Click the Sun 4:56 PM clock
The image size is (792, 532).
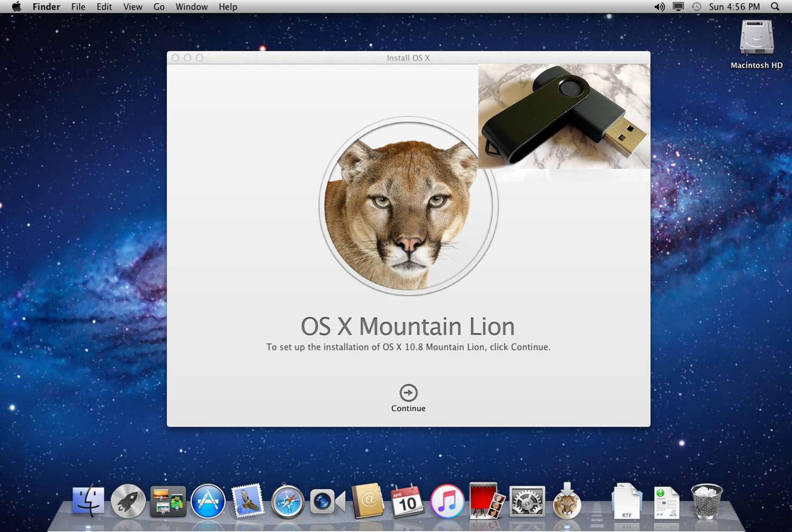(734, 7)
